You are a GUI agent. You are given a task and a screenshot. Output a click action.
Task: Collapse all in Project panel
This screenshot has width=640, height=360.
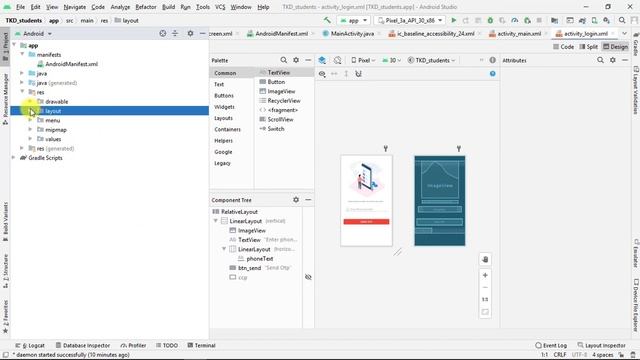pos(175,33)
